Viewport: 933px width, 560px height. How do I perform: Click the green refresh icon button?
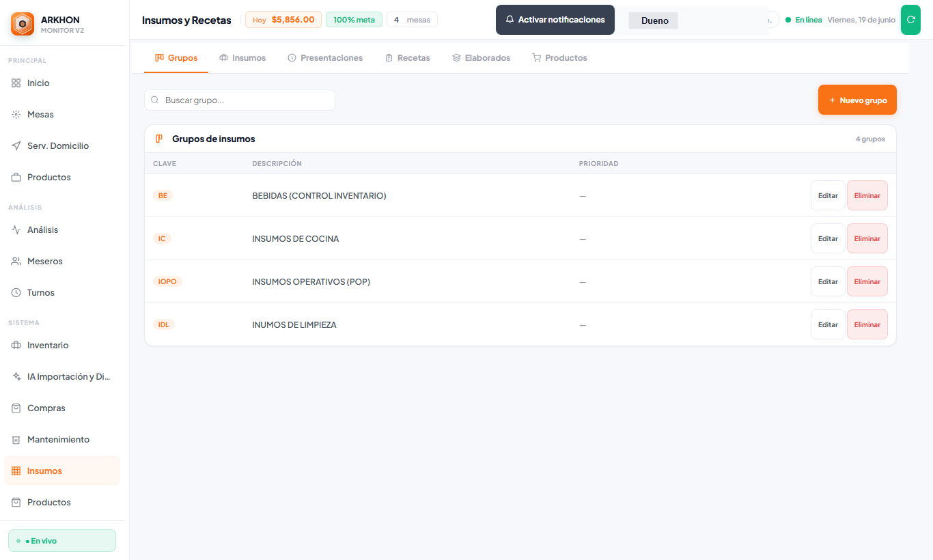[x=910, y=20]
